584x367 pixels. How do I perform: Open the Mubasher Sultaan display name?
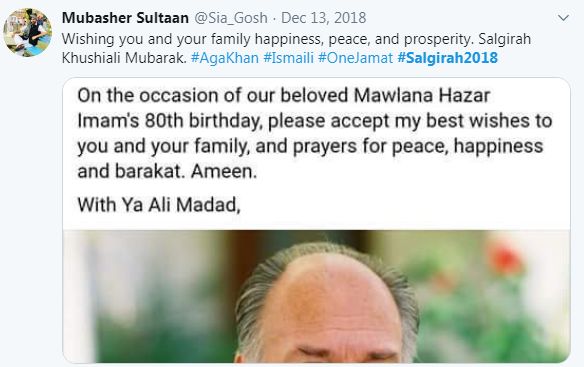click(125, 18)
